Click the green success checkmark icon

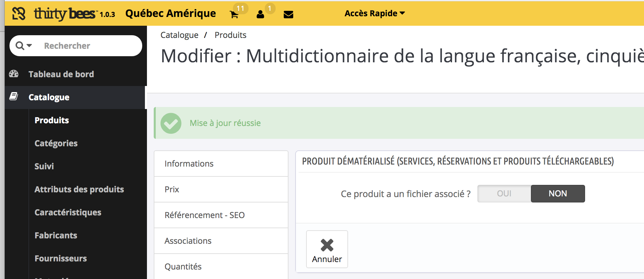pos(171,123)
